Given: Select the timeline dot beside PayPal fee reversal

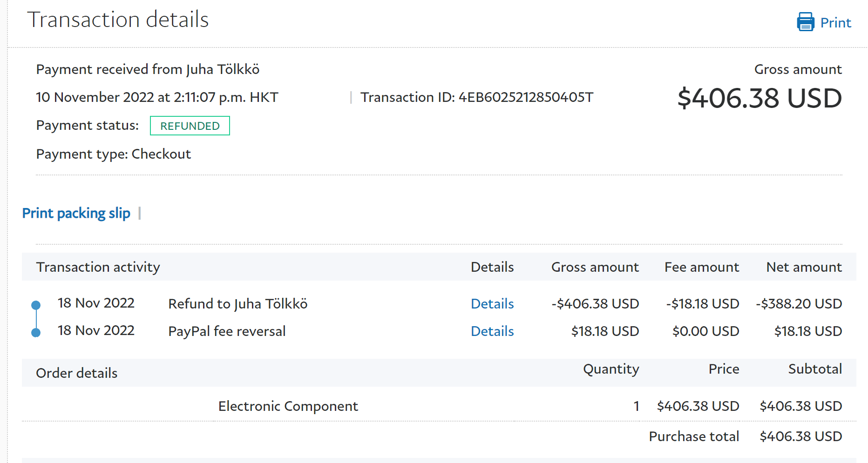Looking at the screenshot, I should pyautogui.click(x=36, y=332).
